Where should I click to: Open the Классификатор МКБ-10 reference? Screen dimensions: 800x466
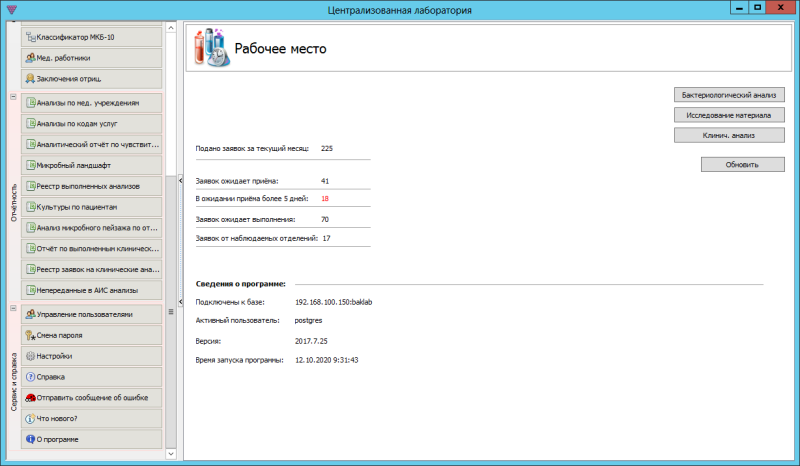(x=90, y=36)
